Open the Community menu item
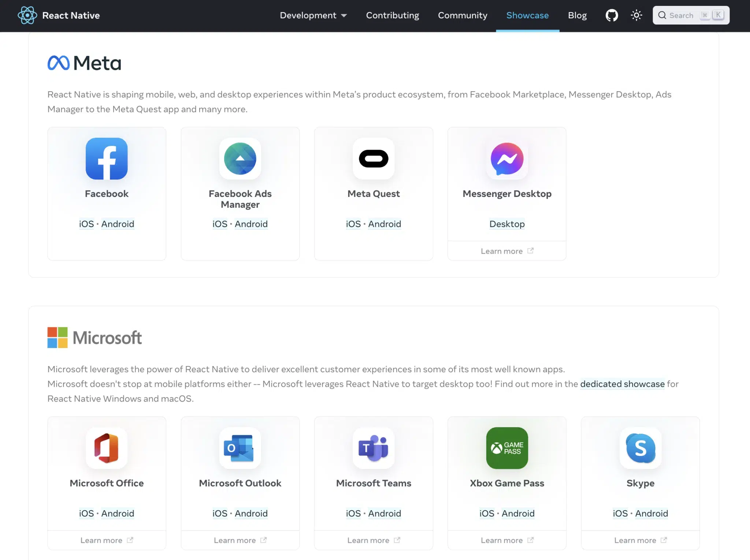This screenshot has width=750, height=560. pyautogui.click(x=463, y=15)
